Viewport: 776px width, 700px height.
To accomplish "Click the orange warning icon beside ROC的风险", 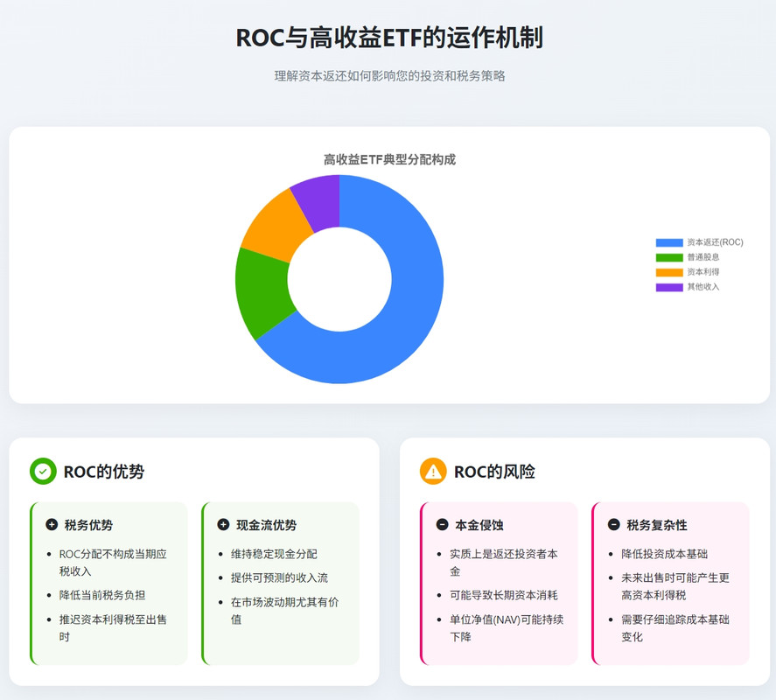I will click(x=433, y=472).
